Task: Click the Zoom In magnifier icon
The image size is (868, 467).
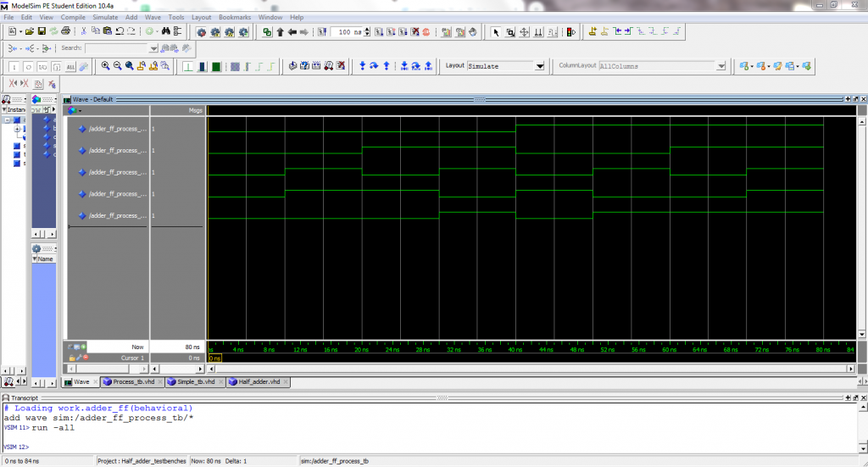Action: pyautogui.click(x=105, y=66)
